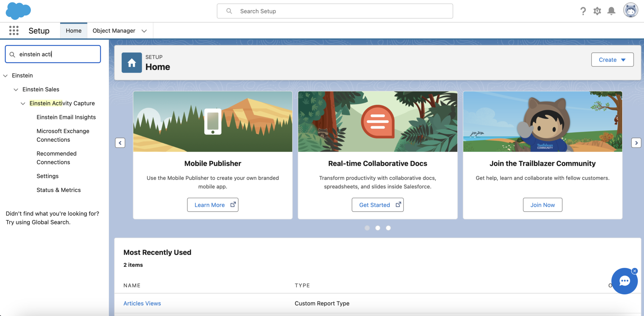Click Learn More for Mobile Publisher
The image size is (644, 316).
click(x=213, y=205)
